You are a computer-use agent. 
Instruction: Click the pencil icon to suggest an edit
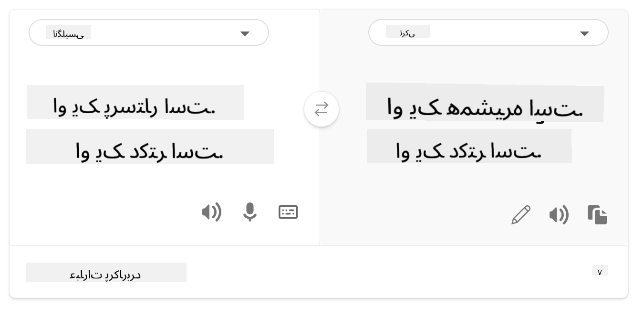[521, 215]
